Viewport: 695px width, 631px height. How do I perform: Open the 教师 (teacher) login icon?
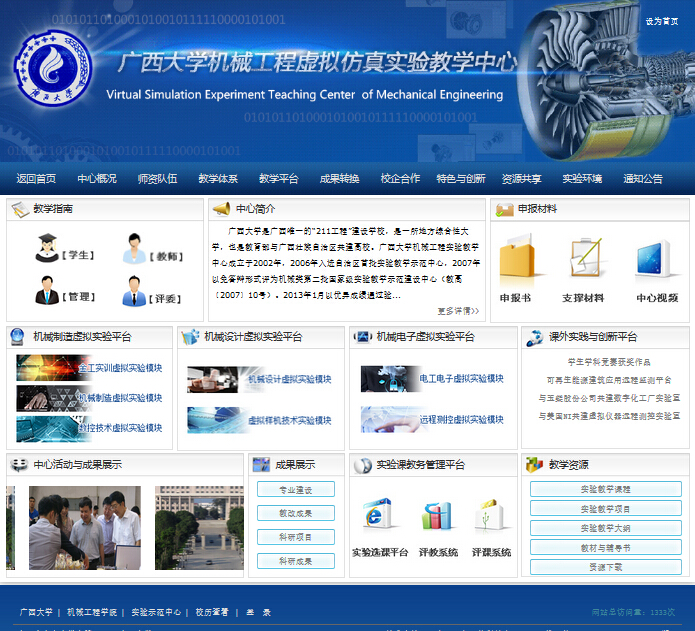tap(133, 248)
